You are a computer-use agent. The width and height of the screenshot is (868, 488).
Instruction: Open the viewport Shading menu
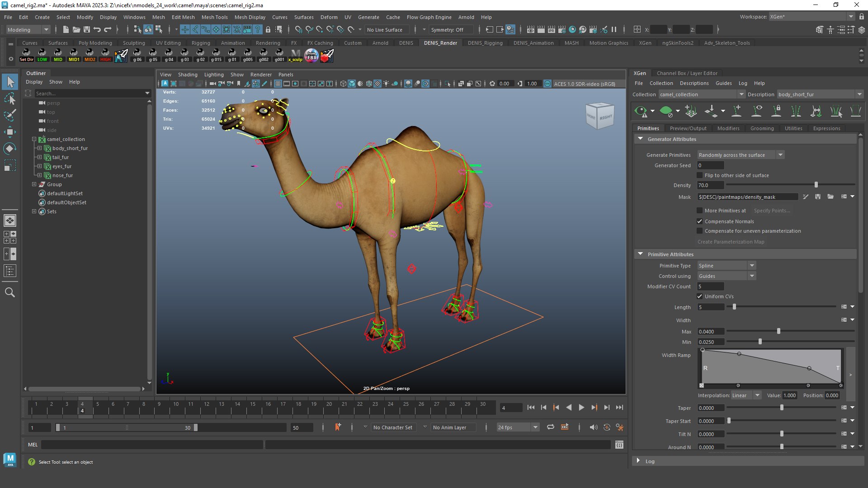click(x=188, y=75)
